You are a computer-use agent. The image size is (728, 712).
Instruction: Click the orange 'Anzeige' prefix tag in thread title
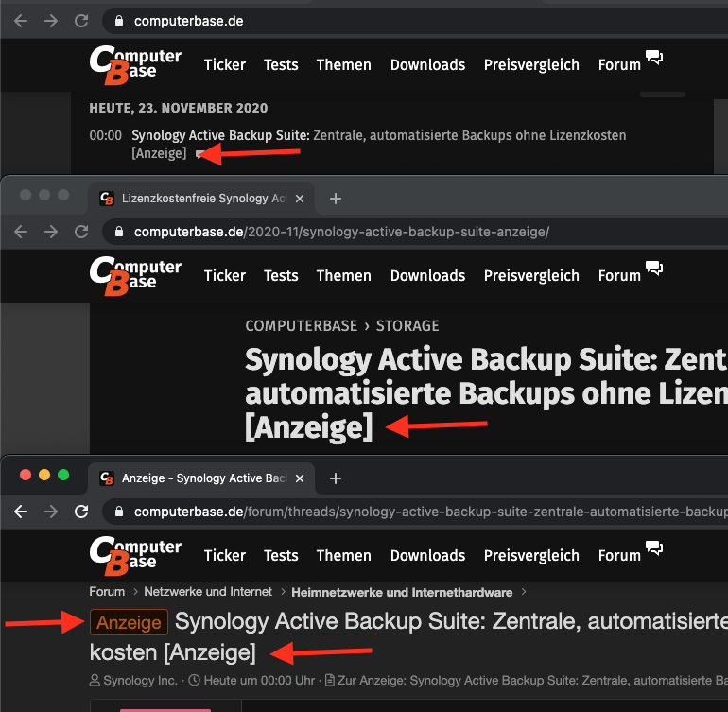click(129, 622)
